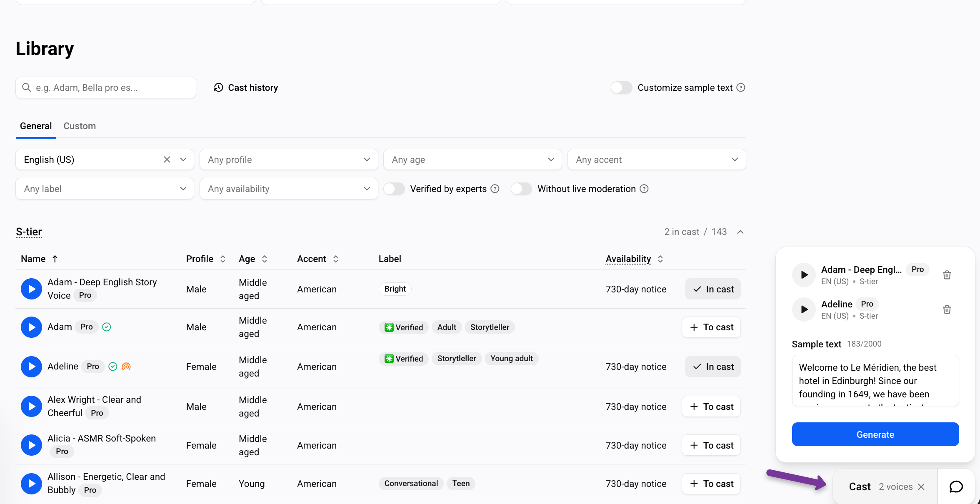This screenshot has width=980, height=504.
Task: Sort by Name using the arrow icon
Action: click(x=55, y=259)
